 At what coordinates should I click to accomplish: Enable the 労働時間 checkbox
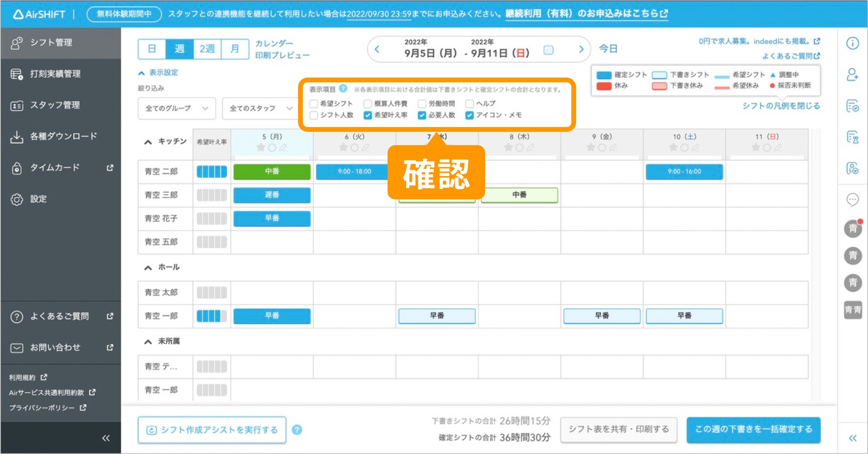click(x=421, y=103)
